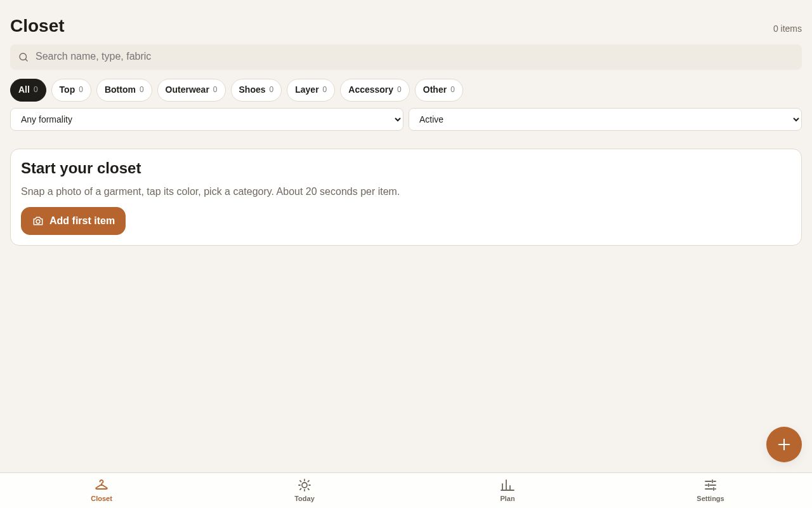Select the All category filter

tap(28, 90)
